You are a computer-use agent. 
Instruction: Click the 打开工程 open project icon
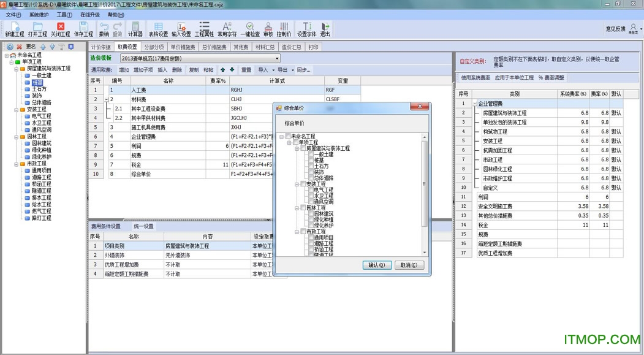click(x=37, y=27)
